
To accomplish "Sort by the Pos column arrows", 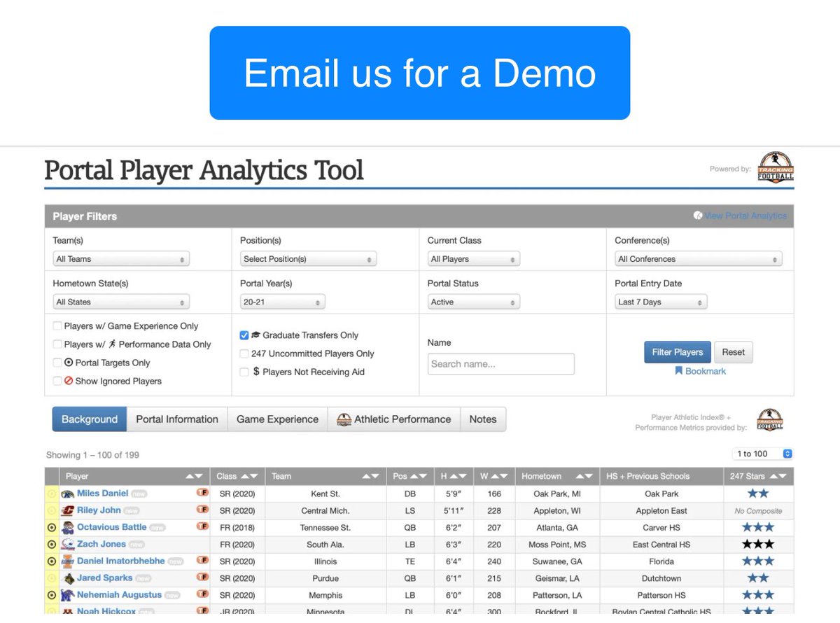I will point(419,476).
